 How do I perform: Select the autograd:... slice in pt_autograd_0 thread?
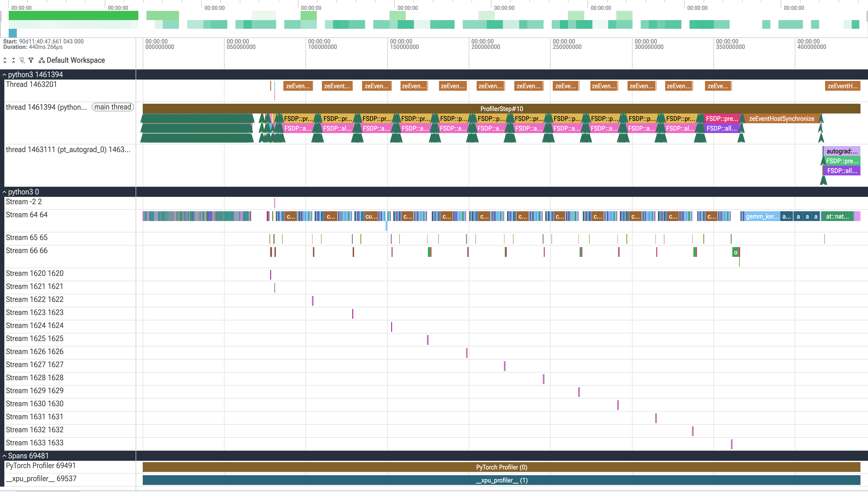click(842, 151)
